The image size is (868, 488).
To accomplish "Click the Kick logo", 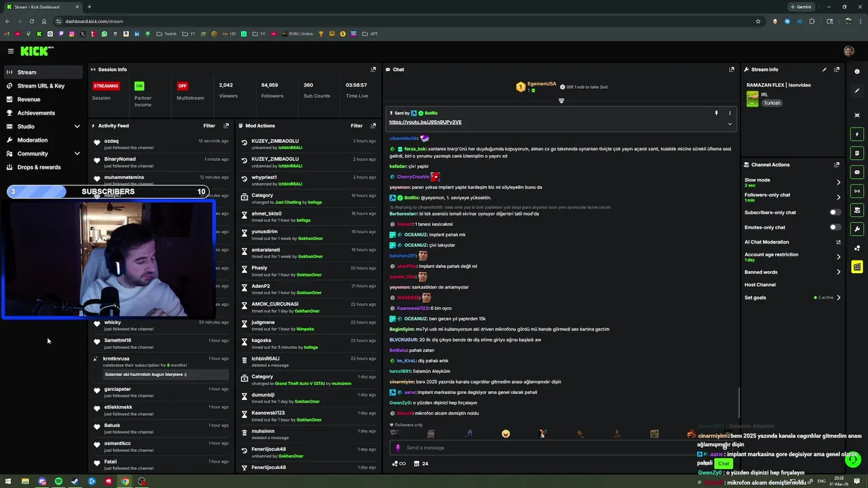I will pos(37,51).
